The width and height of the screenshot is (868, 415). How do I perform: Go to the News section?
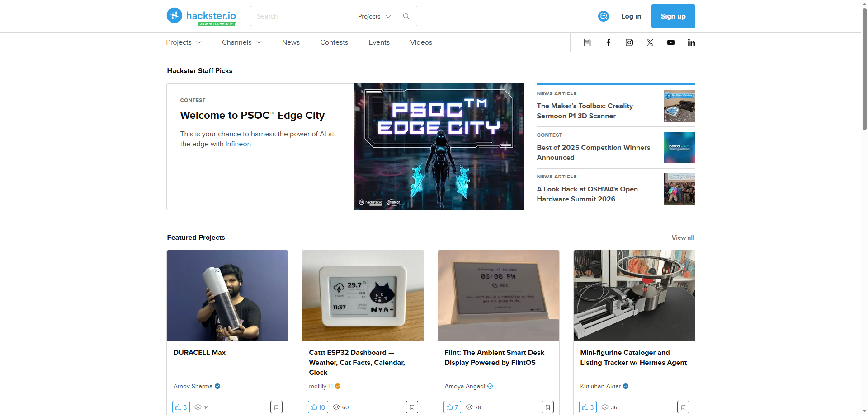click(x=291, y=42)
